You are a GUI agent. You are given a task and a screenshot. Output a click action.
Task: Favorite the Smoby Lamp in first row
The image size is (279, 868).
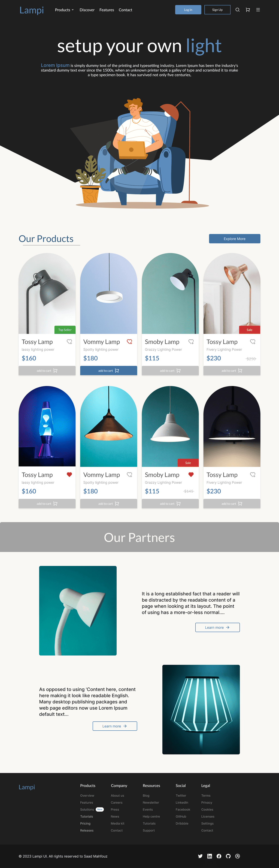tap(191, 342)
